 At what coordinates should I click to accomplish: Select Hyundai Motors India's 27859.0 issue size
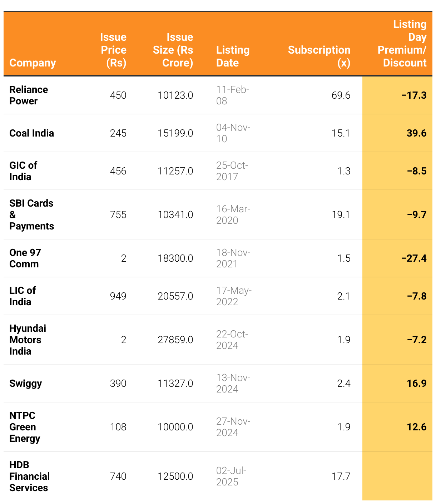pos(175,340)
